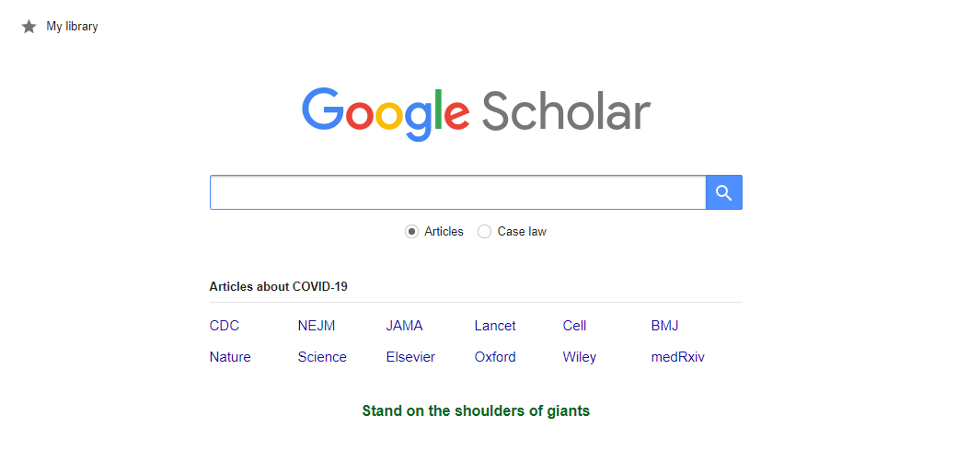Viewport: 980px width, 473px height.
Task: Open NEJM COVID-19 articles link
Action: click(316, 326)
